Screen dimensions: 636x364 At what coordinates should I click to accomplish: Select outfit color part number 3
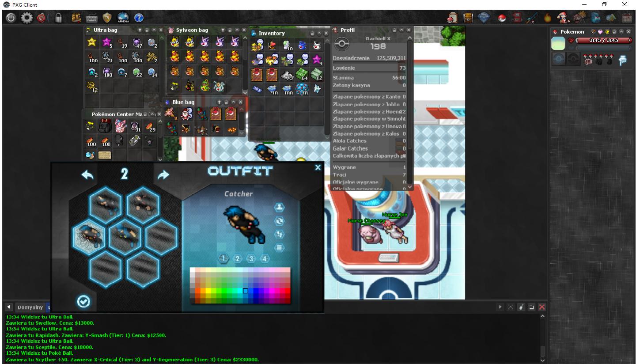coord(251,258)
